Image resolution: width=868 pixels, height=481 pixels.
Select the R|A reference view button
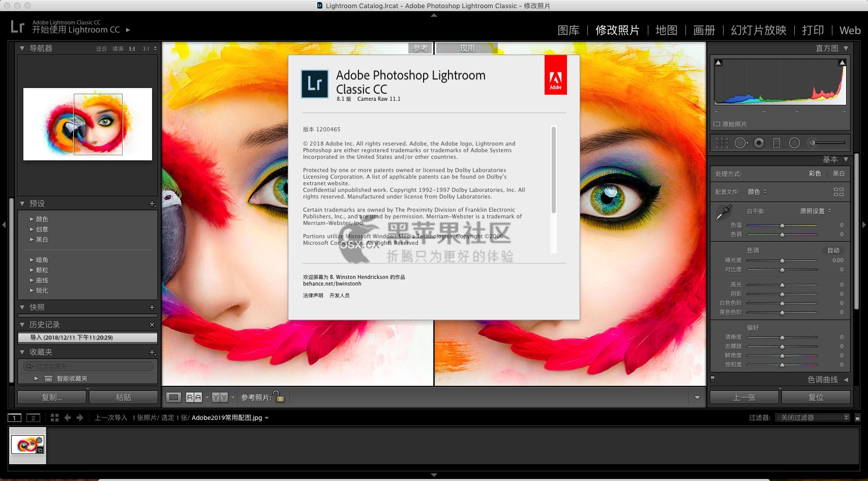(x=194, y=398)
